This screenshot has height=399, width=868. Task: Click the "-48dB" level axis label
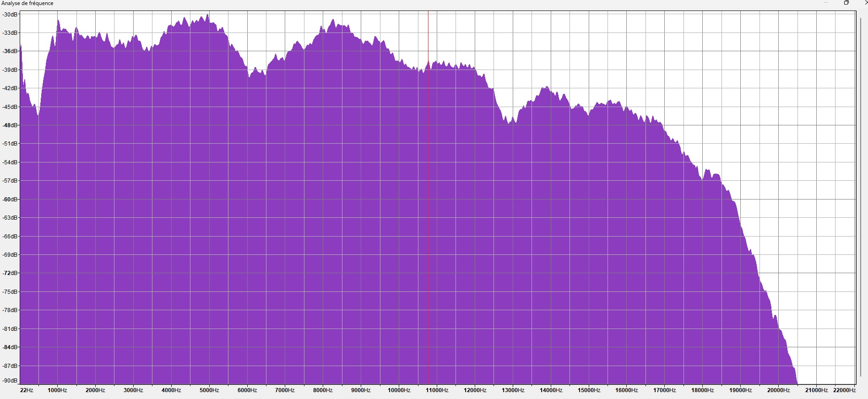10,125
